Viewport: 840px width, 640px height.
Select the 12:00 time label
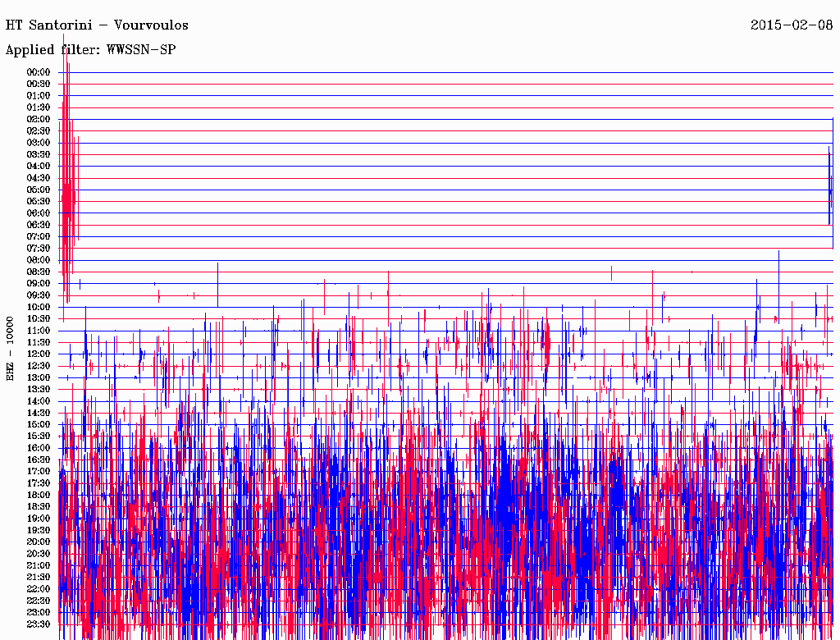tap(39, 354)
